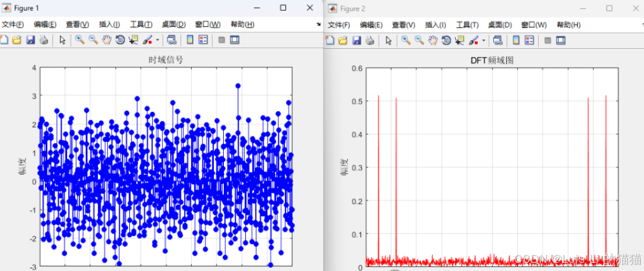Image resolution: width=644 pixels, height=271 pixels.
Task: Open 工具(T) menu in Figure 2
Action: (467, 25)
